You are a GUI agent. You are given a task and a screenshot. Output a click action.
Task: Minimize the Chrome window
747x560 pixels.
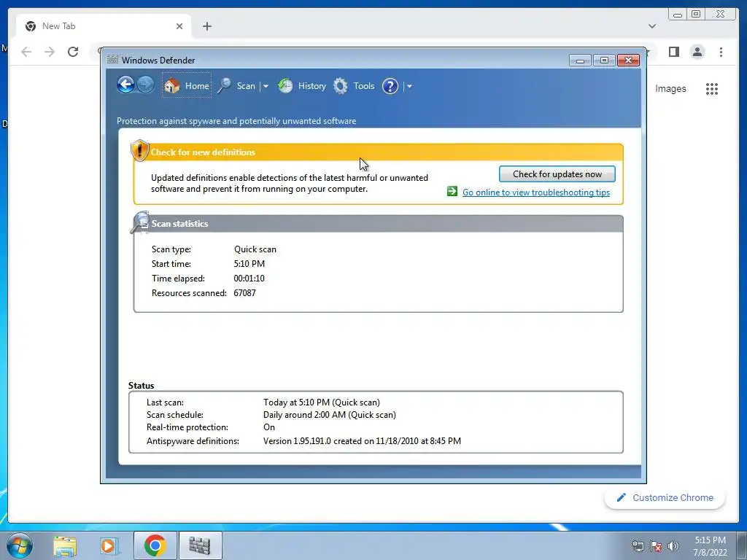(x=678, y=15)
